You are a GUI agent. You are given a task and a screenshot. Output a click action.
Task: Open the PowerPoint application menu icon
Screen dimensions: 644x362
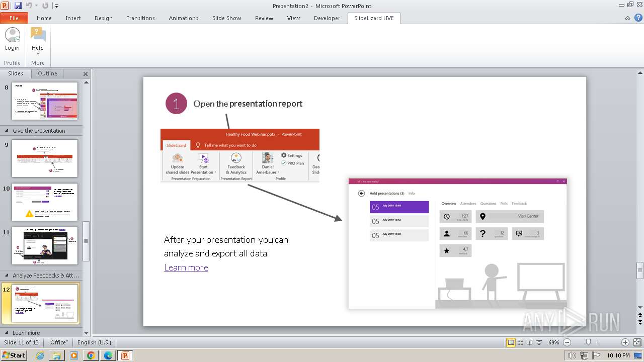coord(5,6)
